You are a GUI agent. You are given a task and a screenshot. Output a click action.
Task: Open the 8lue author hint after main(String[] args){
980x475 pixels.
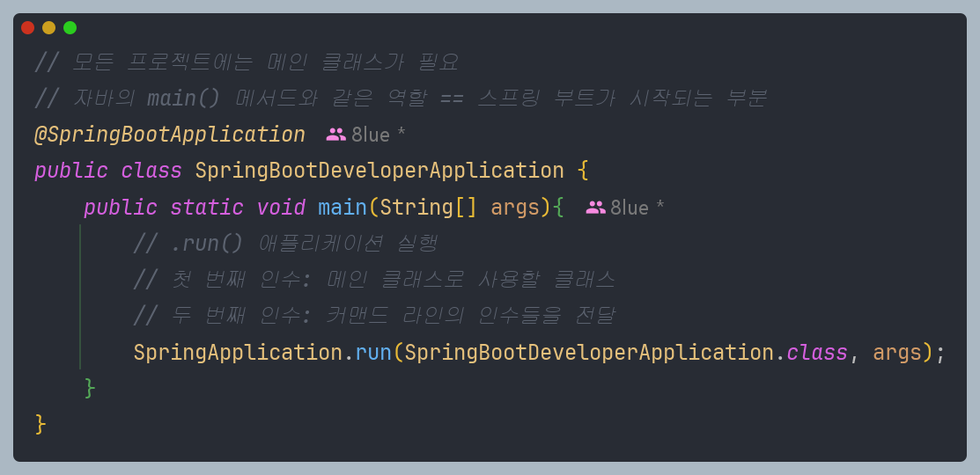[x=637, y=208]
